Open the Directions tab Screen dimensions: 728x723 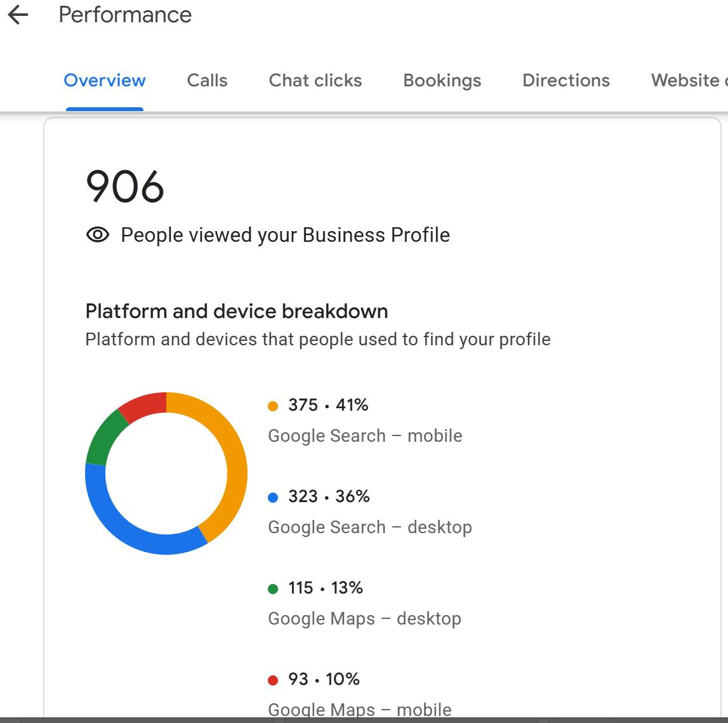[566, 81]
